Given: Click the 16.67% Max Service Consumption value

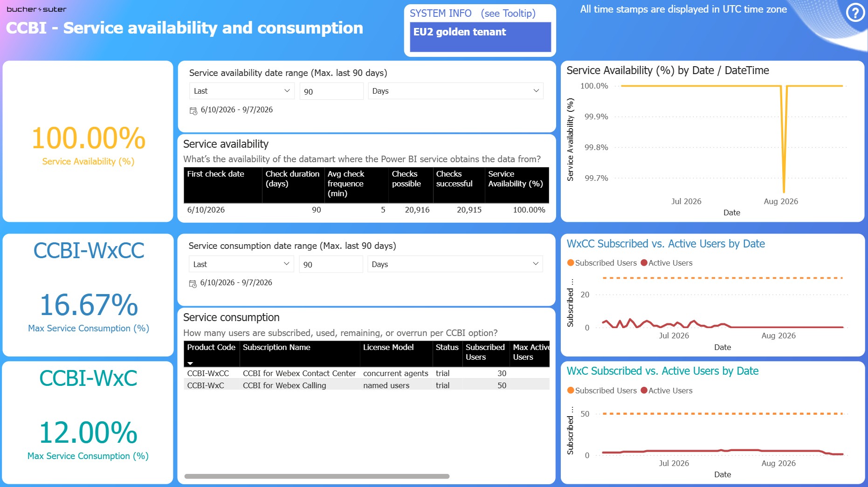Looking at the screenshot, I should click(89, 305).
